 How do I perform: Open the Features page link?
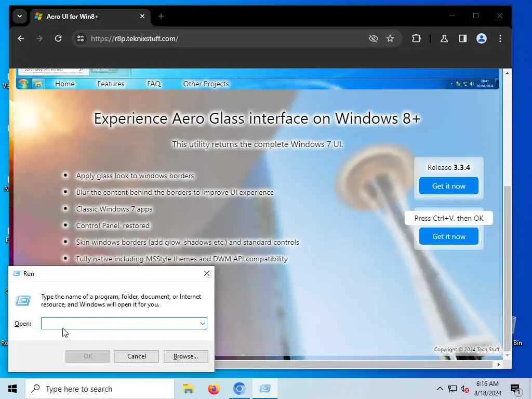point(111,84)
